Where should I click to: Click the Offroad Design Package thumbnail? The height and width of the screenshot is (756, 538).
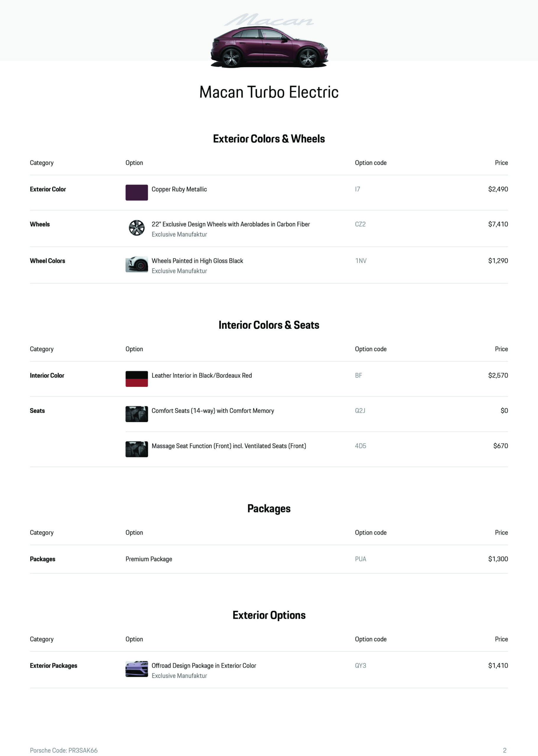tap(136, 669)
